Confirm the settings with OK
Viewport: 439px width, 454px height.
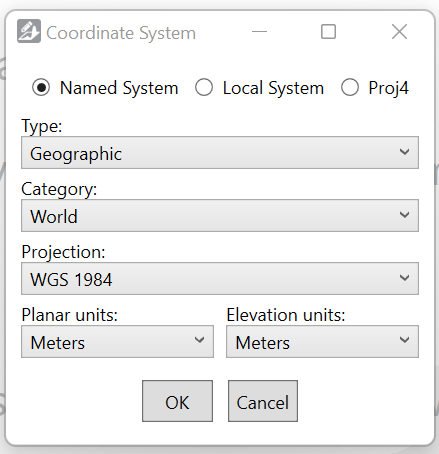(x=177, y=401)
